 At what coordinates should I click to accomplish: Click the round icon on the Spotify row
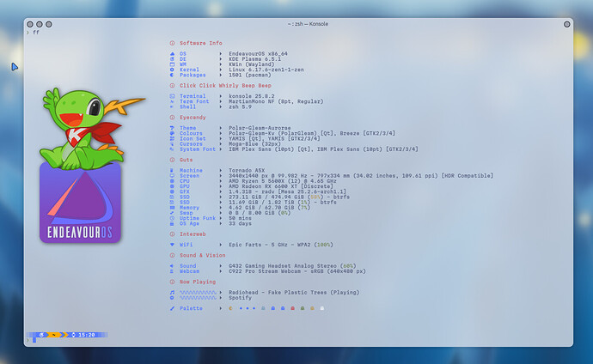point(172,298)
